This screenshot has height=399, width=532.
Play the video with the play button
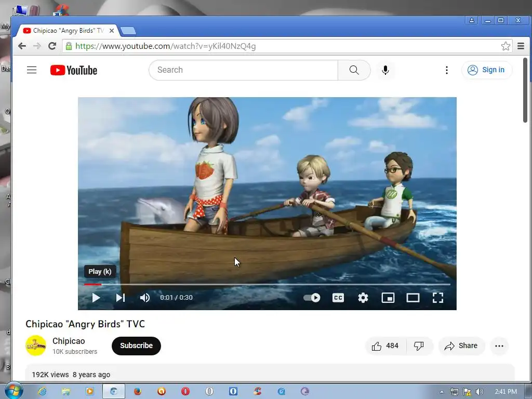[96, 298]
